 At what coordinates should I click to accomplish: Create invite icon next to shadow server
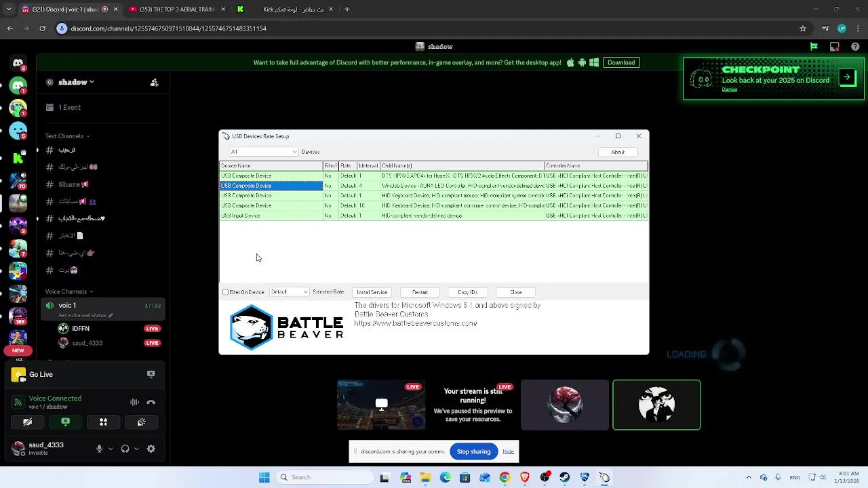click(154, 82)
